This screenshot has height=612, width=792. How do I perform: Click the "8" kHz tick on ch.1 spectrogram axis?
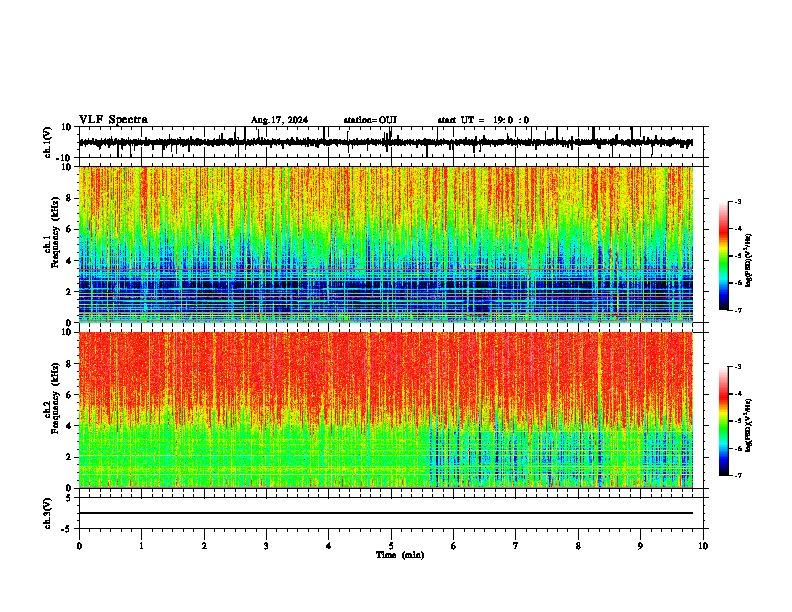69,198
